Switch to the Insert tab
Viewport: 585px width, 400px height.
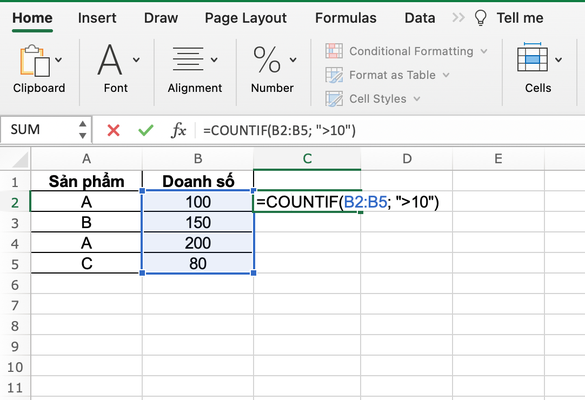pyautogui.click(x=97, y=18)
